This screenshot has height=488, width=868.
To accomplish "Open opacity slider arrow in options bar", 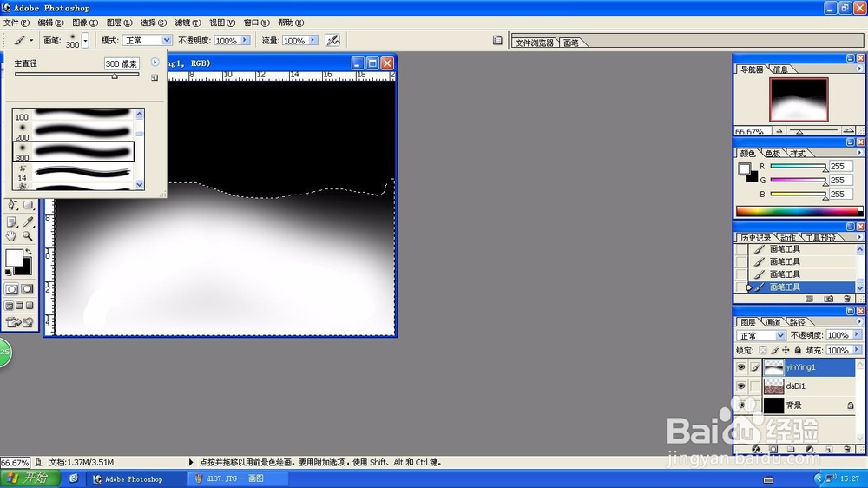I will [x=245, y=41].
